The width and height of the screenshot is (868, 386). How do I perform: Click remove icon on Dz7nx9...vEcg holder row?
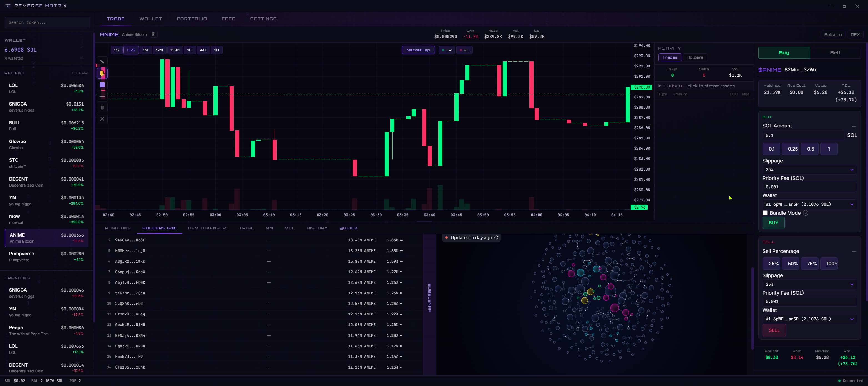pos(401,314)
